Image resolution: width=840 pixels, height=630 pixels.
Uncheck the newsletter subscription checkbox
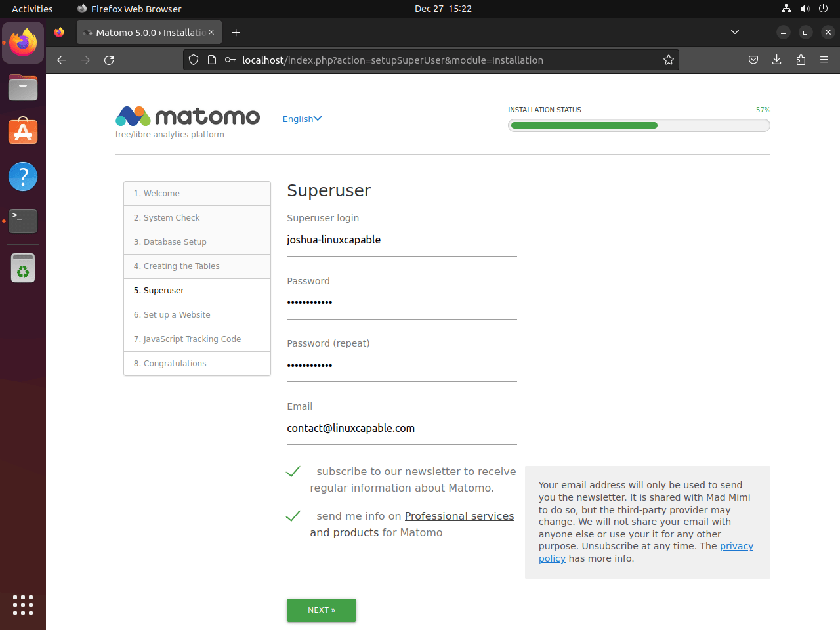[x=293, y=471]
